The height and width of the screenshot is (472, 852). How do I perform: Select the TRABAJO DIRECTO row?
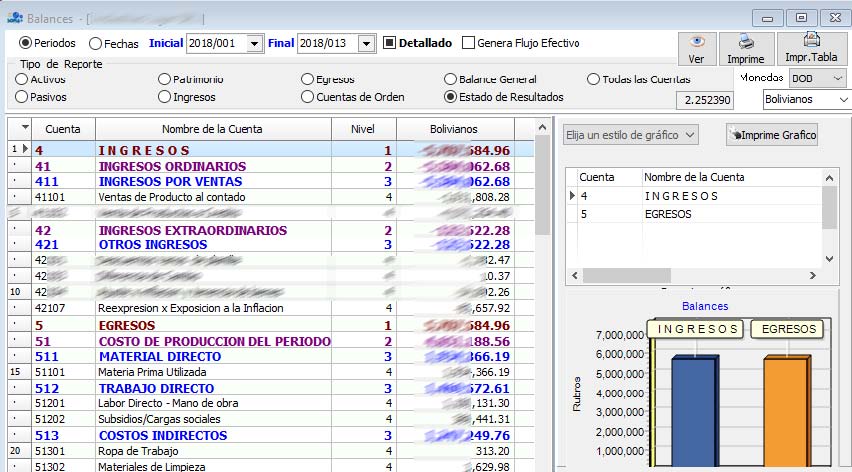coord(272,388)
